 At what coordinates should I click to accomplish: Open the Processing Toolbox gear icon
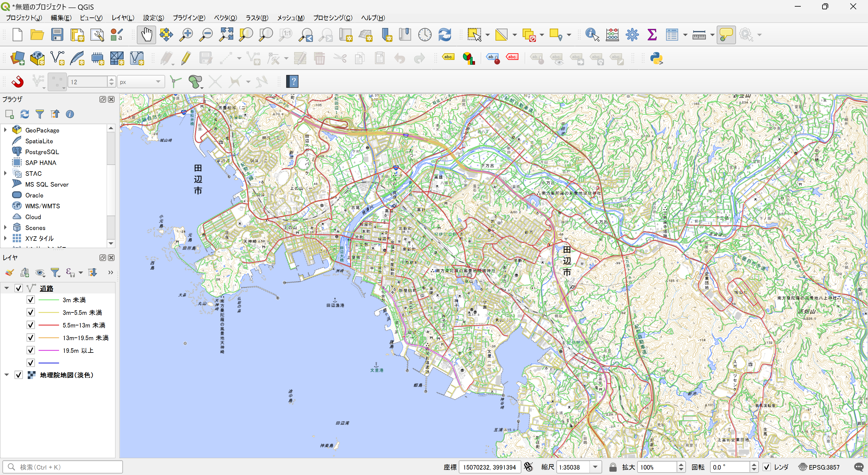click(x=632, y=35)
